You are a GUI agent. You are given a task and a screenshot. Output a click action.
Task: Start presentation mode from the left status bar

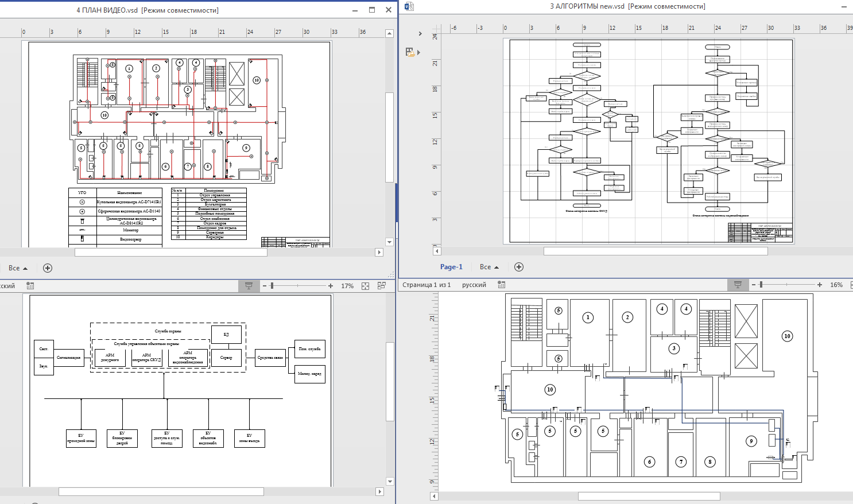(249, 285)
